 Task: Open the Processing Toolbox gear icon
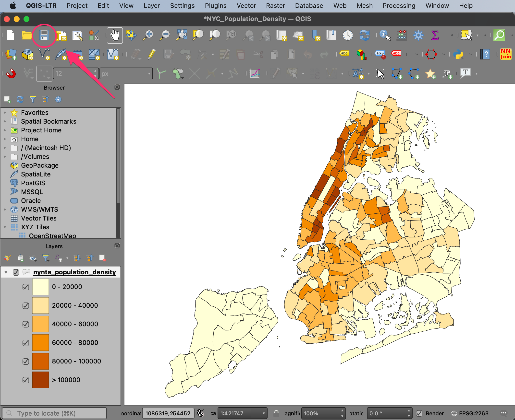click(x=418, y=35)
